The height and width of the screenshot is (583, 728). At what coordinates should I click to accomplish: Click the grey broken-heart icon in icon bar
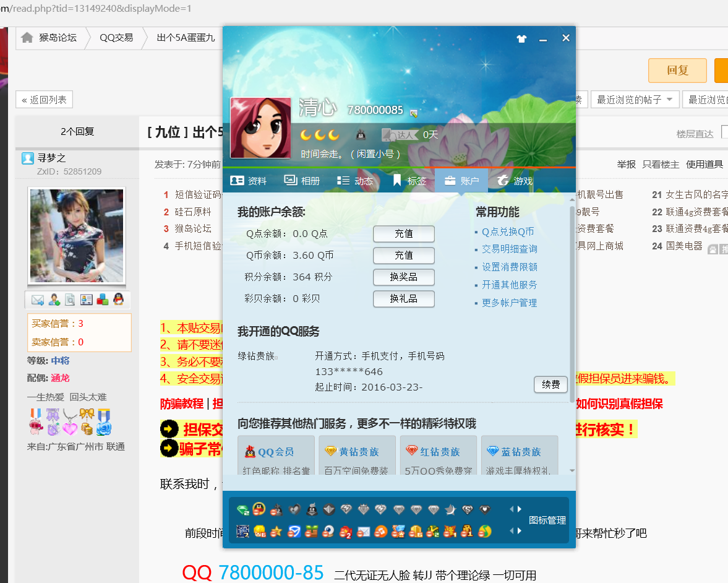[295, 509]
